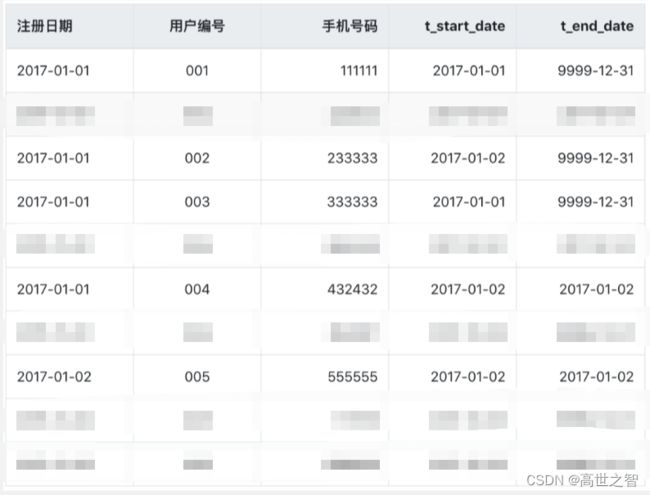Click the t_start_date column header
This screenshot has width=650, height=495.
[x=465, y=26]
